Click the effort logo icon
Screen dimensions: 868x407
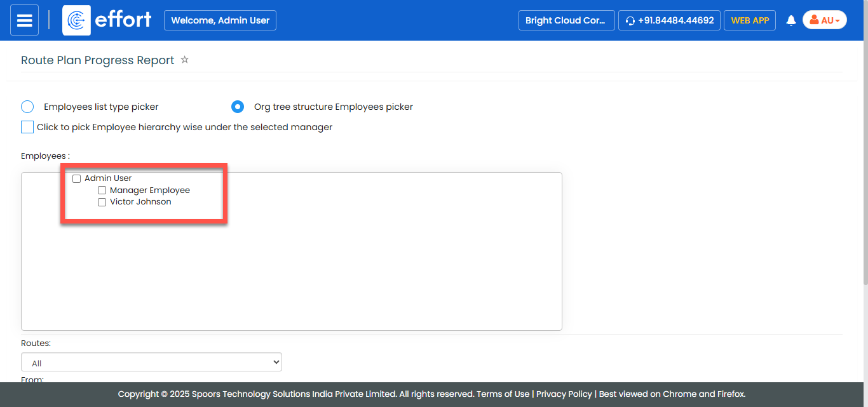[x=76, y=20]
